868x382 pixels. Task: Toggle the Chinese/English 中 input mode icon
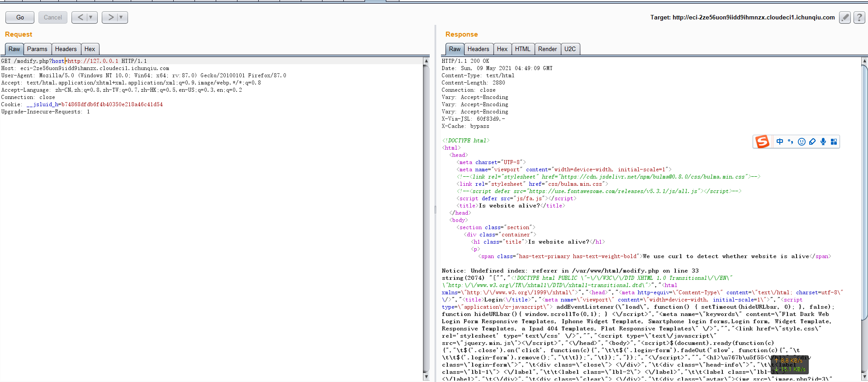pyautogui.click(x=780, y=141)
